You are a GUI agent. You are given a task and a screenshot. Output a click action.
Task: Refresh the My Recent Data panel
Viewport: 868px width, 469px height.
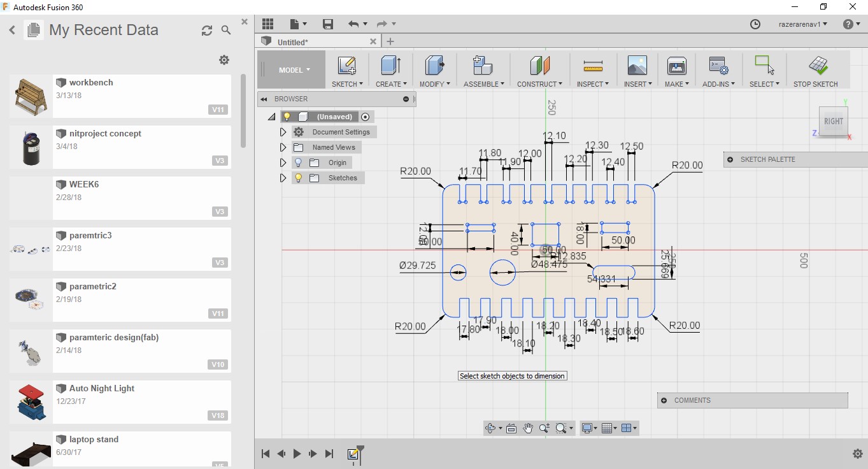coord(207,31)
